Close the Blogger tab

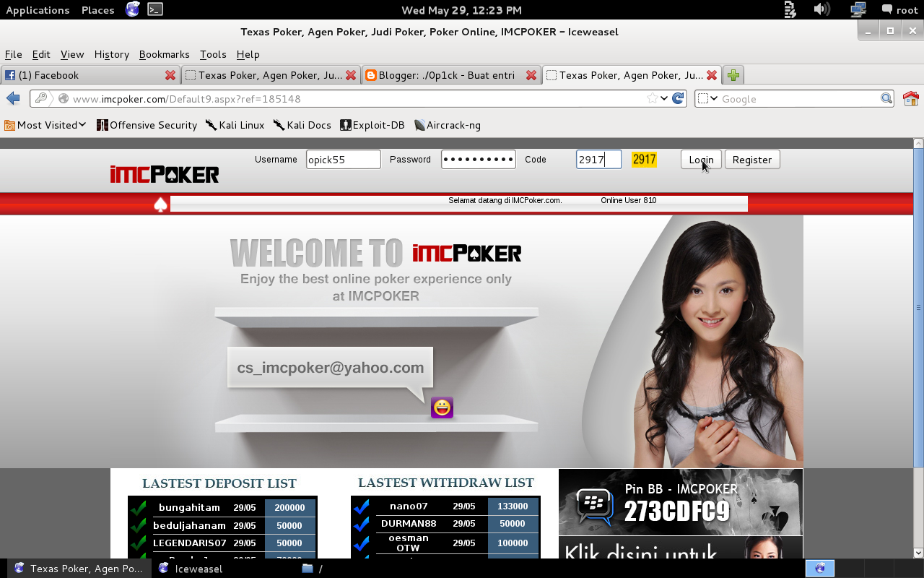[531, 75]
